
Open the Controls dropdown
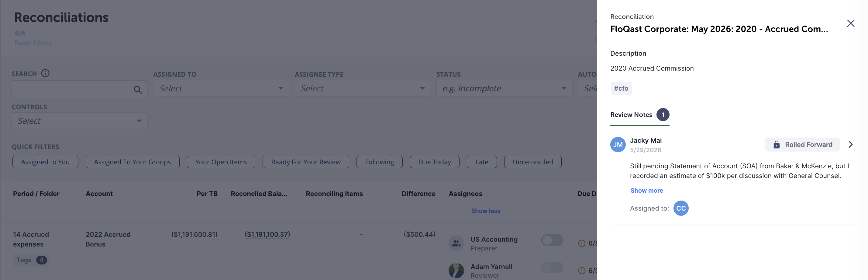[80, 121]
